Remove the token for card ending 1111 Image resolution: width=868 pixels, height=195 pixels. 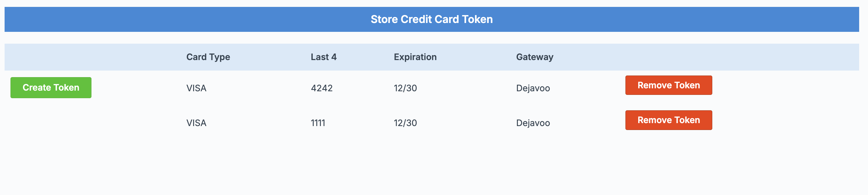point(668,120)
